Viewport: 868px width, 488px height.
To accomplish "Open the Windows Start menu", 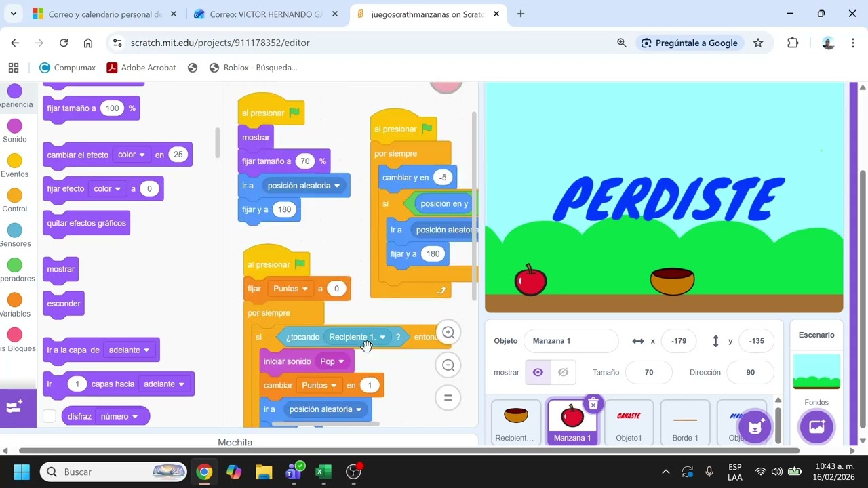I will [x=22, y=472].
